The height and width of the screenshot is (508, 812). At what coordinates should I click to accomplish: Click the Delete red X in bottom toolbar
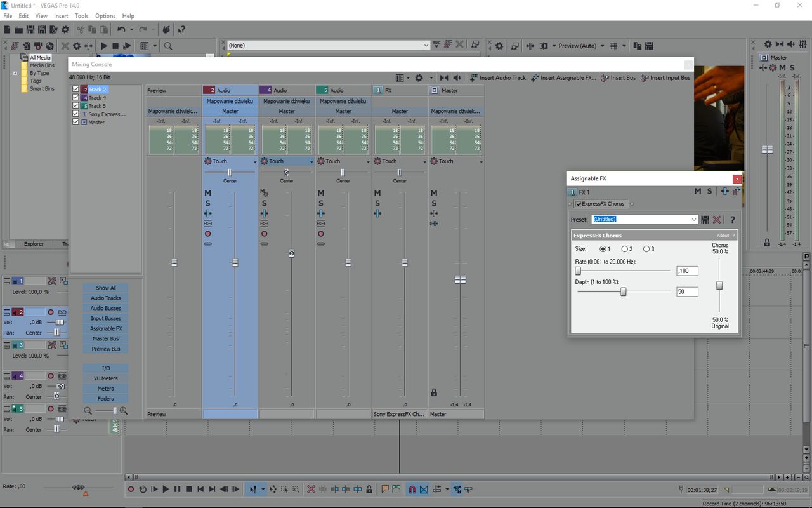pos(311,489)
